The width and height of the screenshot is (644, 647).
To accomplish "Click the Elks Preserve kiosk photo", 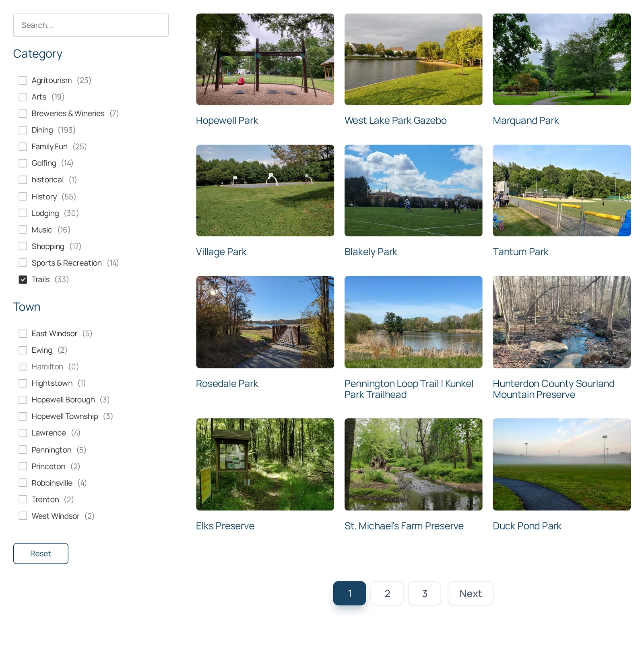I will [x=265, y=465].
